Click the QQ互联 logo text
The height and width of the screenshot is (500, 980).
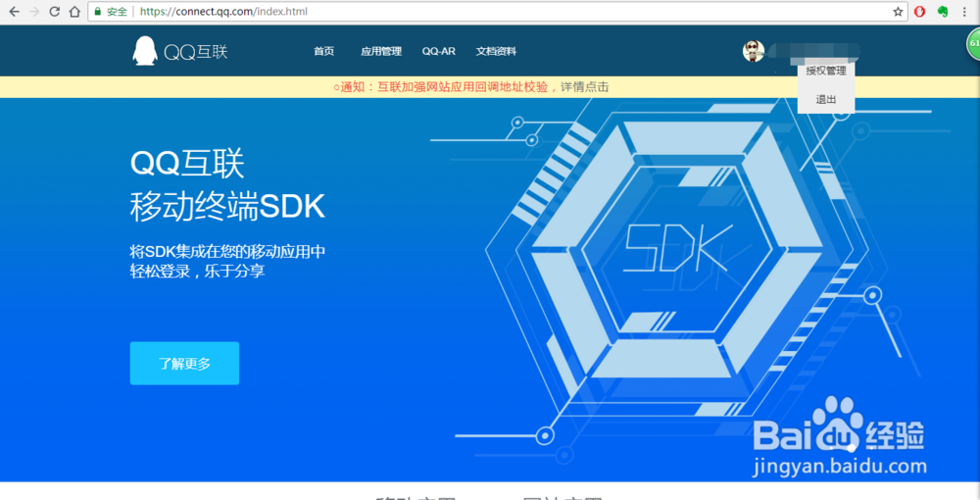(x=196, y=51)
